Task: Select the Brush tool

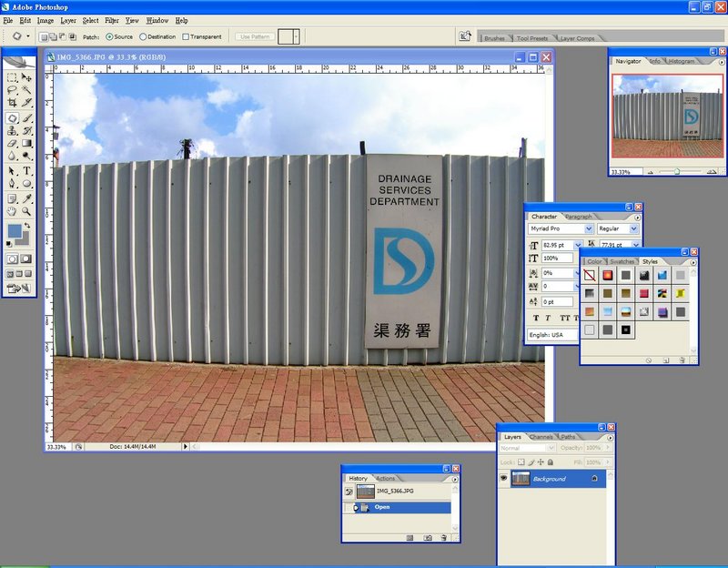Action: [x=26, y=118]
